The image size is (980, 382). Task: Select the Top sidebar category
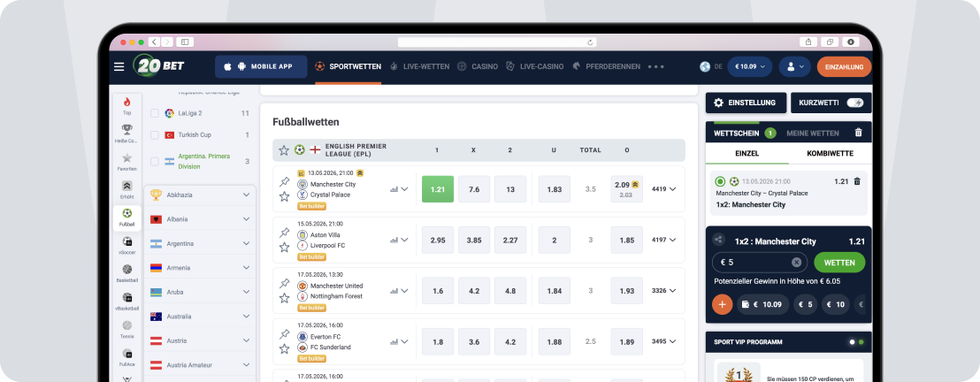click(126, 105)
